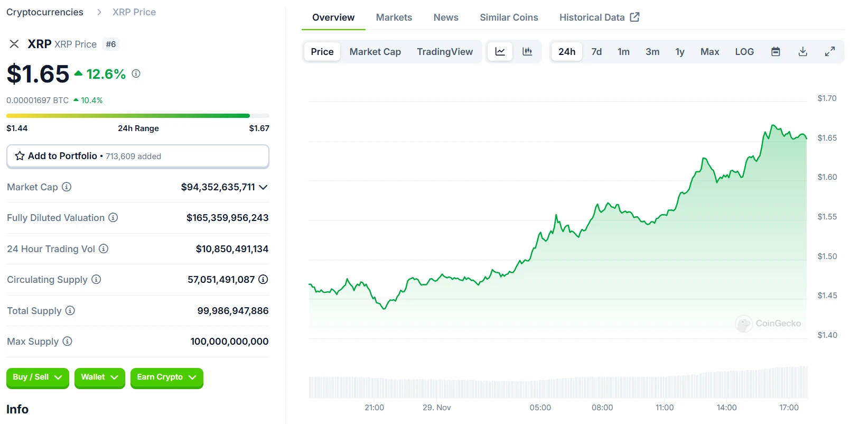Screen dimensions: 868x424
Task: Click external link icon beside Historical Data
Action: (x=635, y=17)
